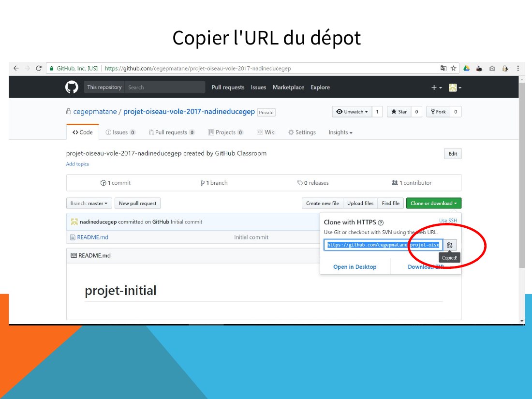Click the browser address bar URL
This screenshot has width=532, height=399.
click(198, 68)
